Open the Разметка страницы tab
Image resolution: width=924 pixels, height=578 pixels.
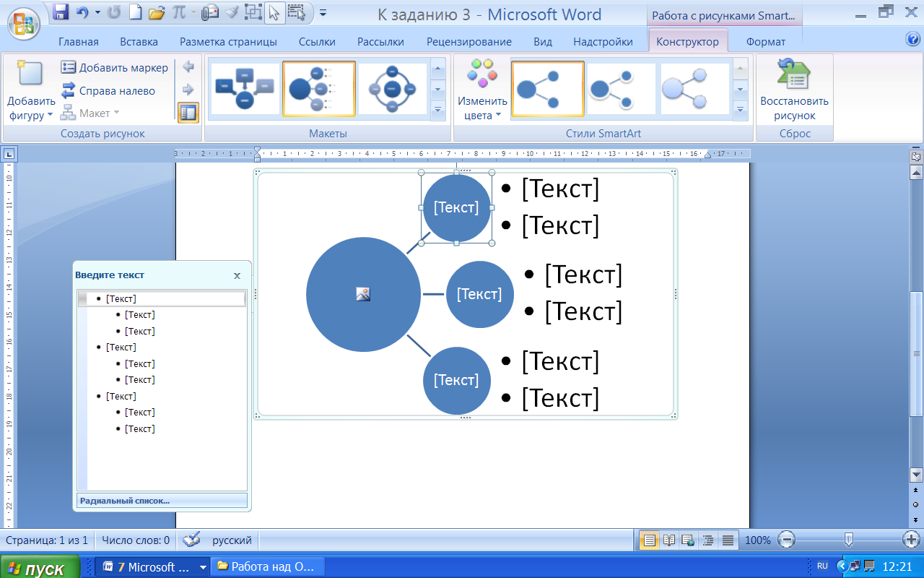click(228, 42)
